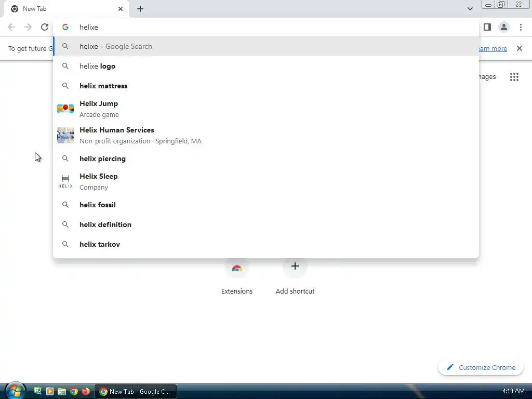Click the browser Back arrow
The height and width of the screenshot is (399, 532).
[x=11, y=27]
